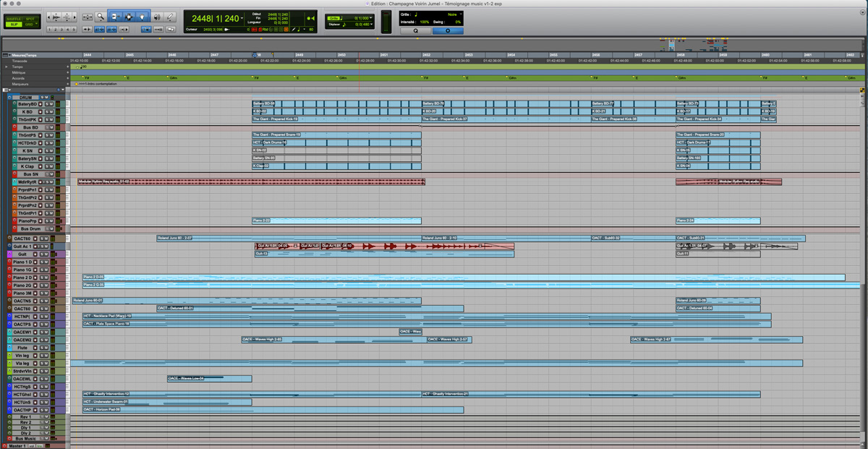868x449 pixels.
Task: Click the Q quantize button
Action: [416, 31]
